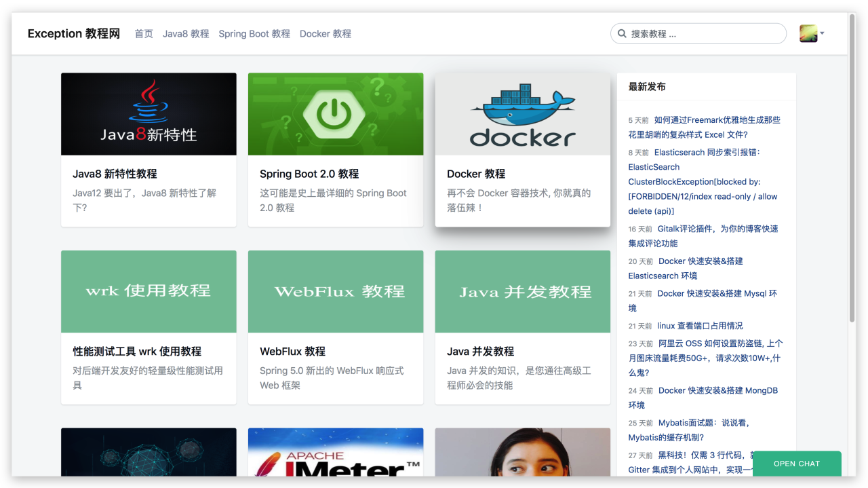
Task: Open Java8 教程 navigation menu item
Action: click(186, 33)
